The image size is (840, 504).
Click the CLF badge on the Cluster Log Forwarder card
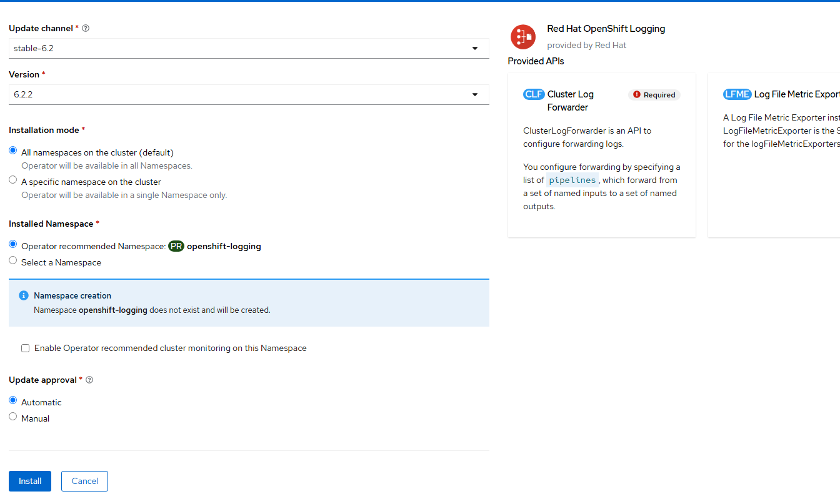pyautogui.click(x=534, y=94)
